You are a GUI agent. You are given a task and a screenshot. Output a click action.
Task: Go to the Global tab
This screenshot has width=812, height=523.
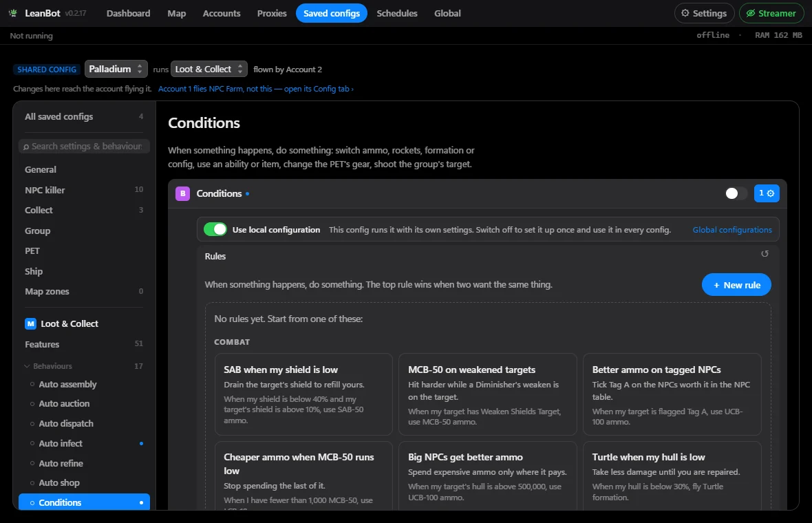coord(447,14)
